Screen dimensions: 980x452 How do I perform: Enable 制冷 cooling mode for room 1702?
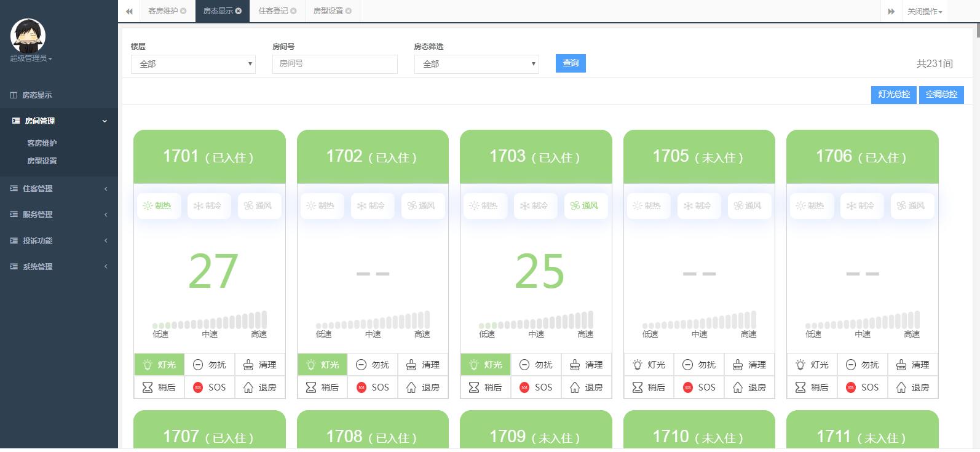[372, 206]
